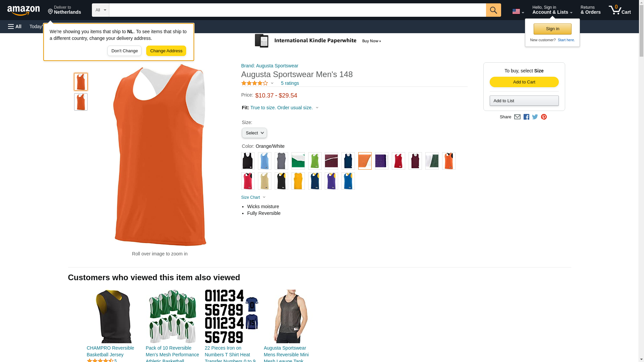Click the search magnifier button
This screenshot has width=644, height=362.
tap(493, 10)
